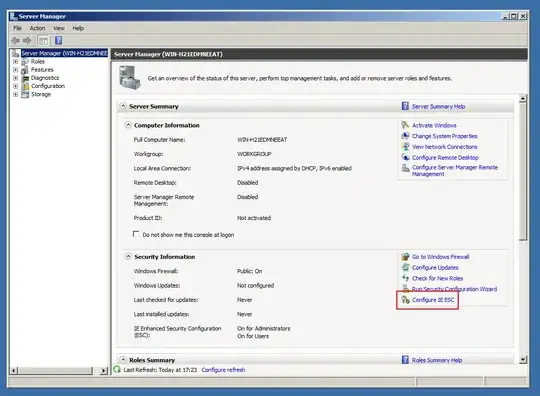Click the Server Manager title bar icon
Image resolution: width=540 pixels, height=396 pixels.
(x=13, y=16)
